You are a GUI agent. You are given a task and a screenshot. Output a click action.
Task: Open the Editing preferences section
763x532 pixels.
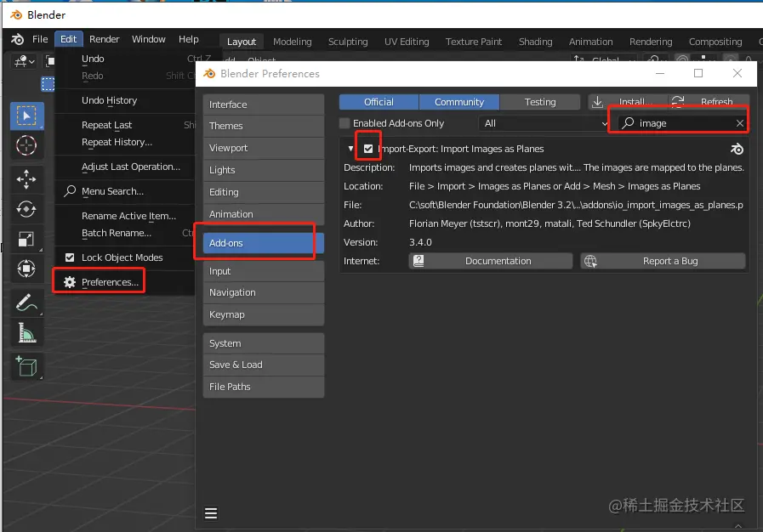point(263,192)
